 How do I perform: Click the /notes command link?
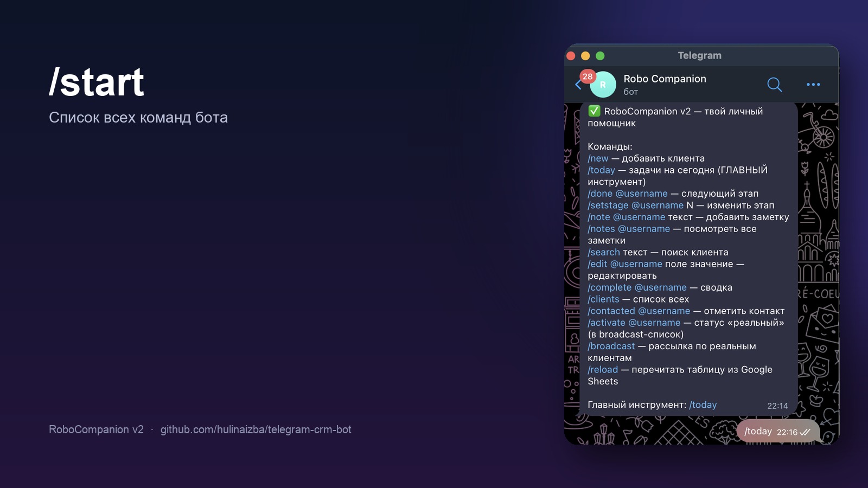(x=601, y=229)
